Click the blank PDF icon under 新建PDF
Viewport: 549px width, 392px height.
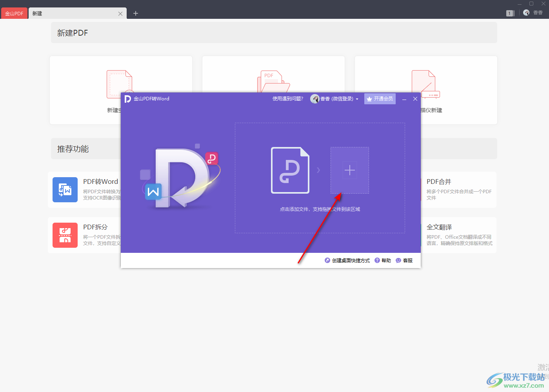tap(119, 82)
